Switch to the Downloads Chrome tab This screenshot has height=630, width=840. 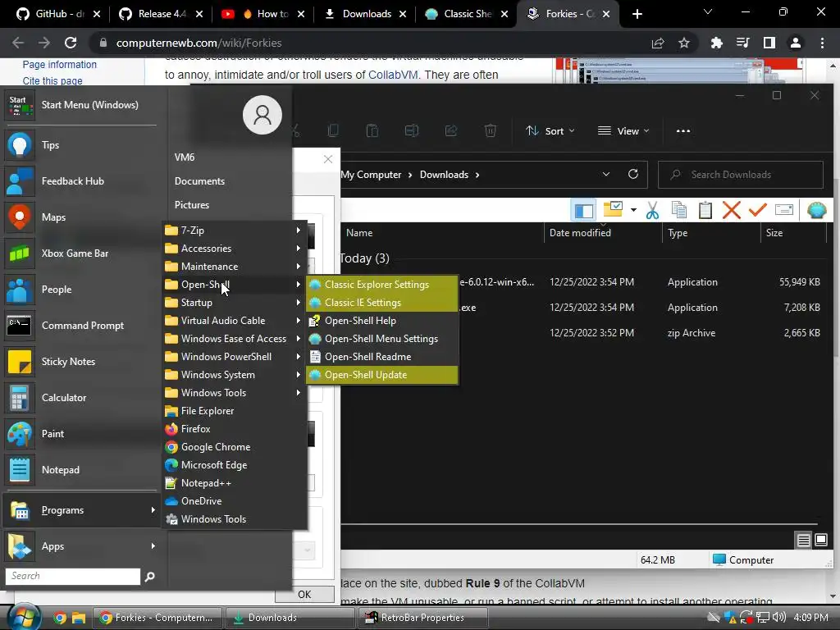coord(367,14)
